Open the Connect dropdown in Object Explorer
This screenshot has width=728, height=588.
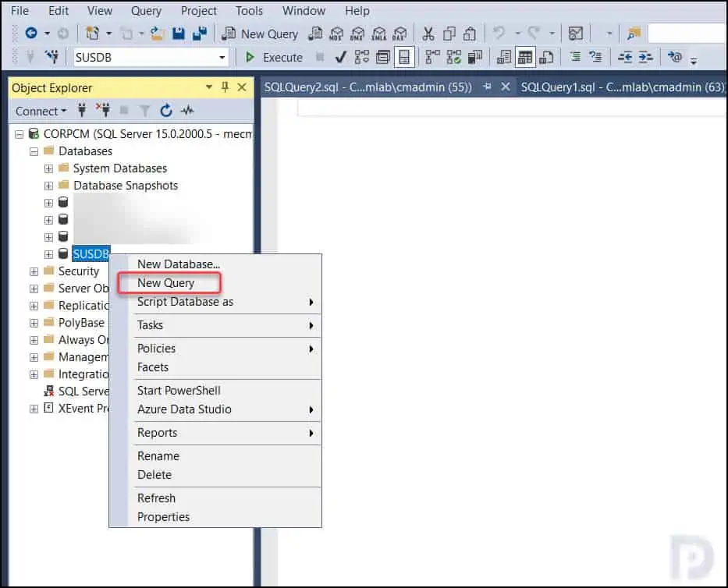[41, 112]
